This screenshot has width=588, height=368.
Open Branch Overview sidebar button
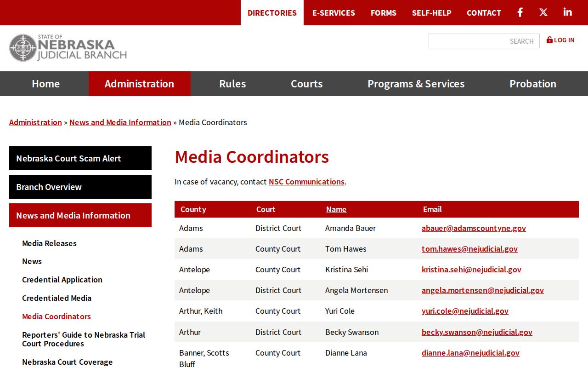tap(80, 187)
